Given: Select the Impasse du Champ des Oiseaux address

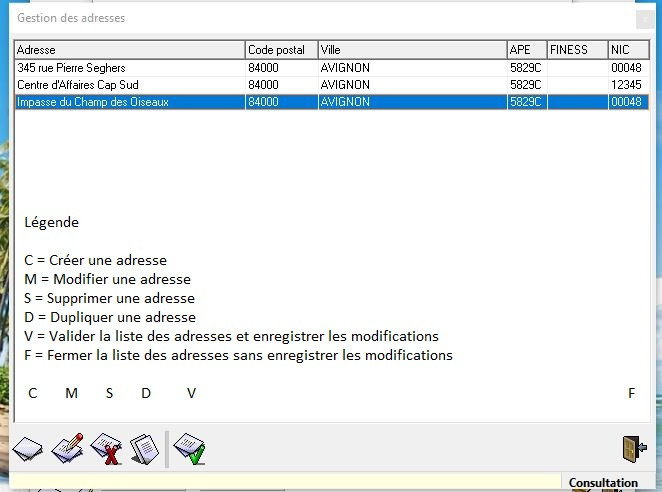Looking at the screenshot, I should pos(332,102).
